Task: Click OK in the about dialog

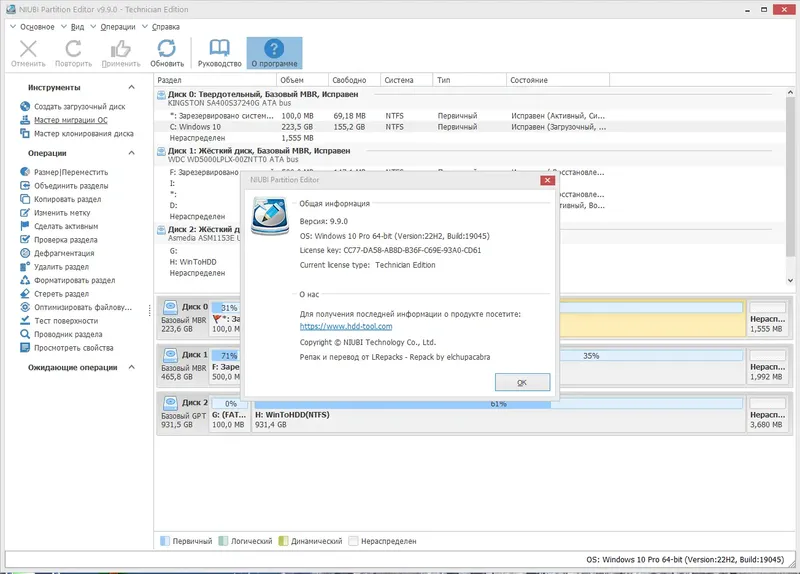Action: [522, 382]
